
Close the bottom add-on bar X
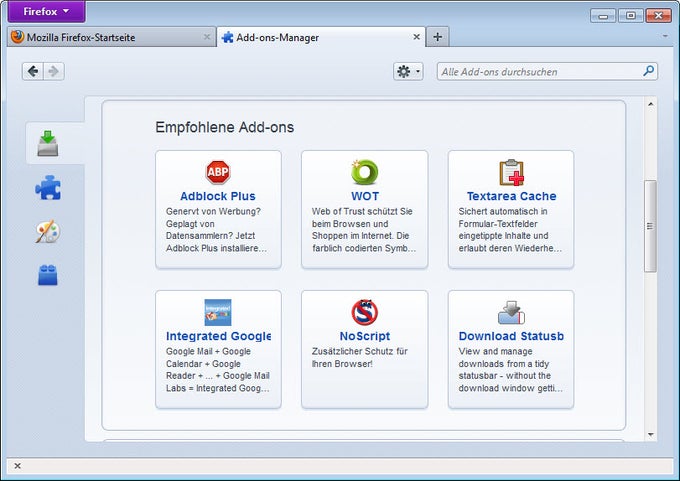pos(17,466)
